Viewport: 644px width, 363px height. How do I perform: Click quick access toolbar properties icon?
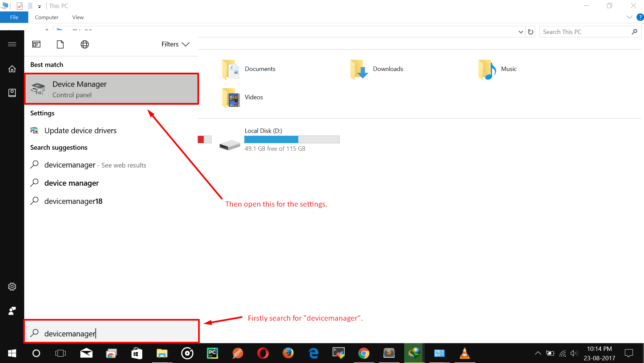20,6
